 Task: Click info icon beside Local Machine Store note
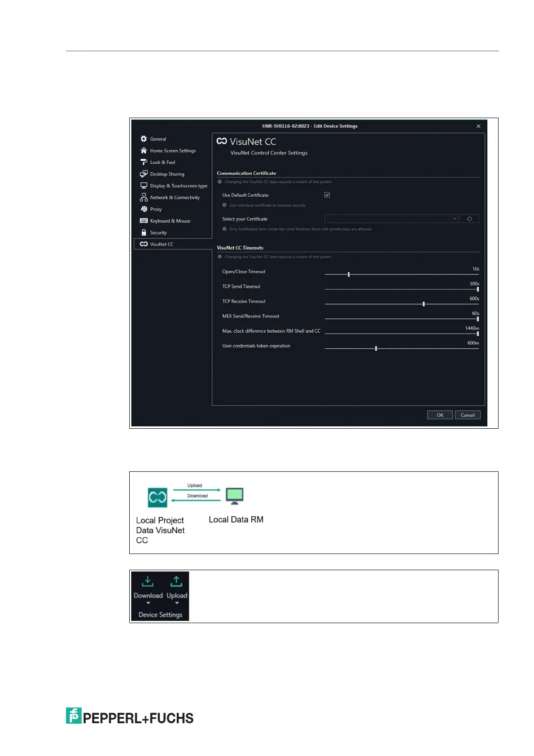coord(224,229)
